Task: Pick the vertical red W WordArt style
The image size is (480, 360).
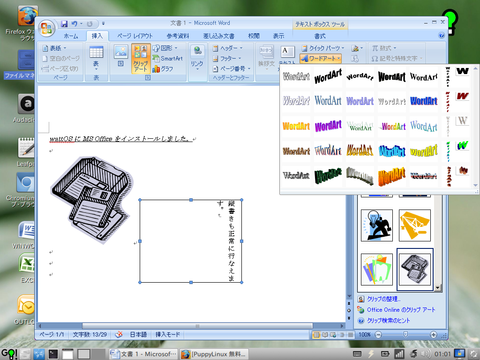Action: [462, 96]
